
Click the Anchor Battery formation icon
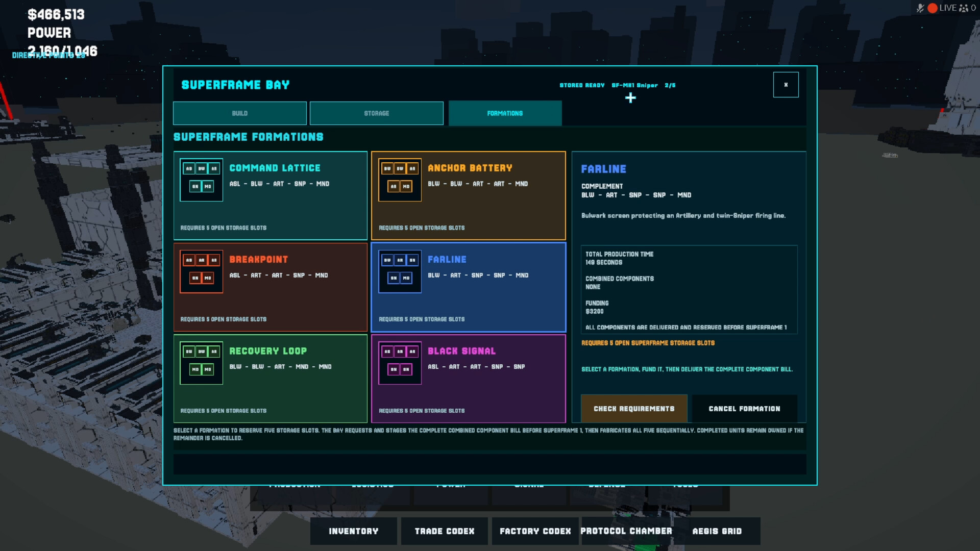click(x=400, y=180)
